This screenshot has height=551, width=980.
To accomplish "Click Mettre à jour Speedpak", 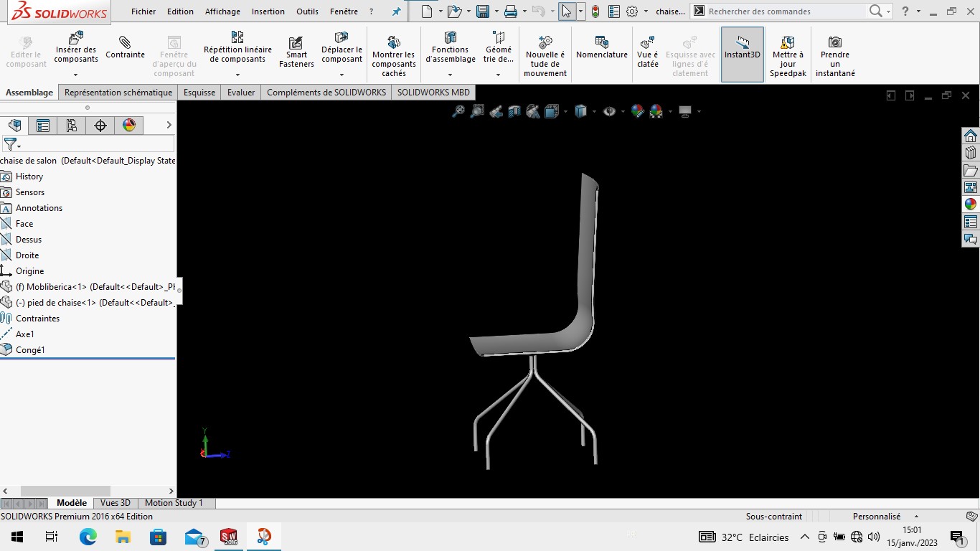I will (x=788, y=57).
